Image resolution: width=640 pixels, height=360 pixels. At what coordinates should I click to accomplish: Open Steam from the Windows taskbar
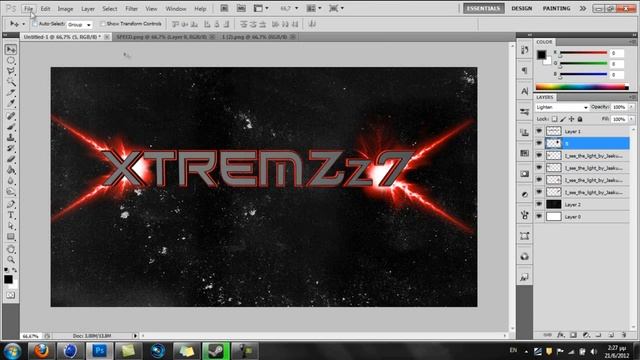coord(216,351)
